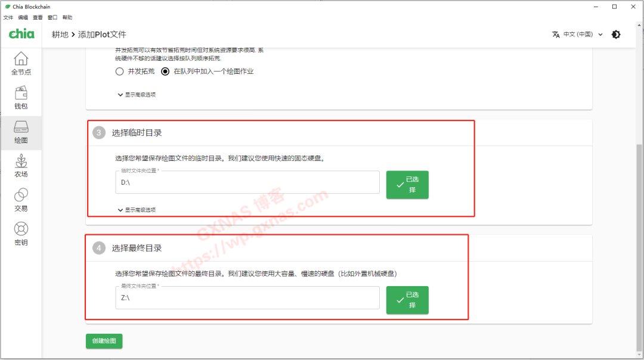The height and width of the screenshot is (360, 644).
Task: Open the 钱包 wallet sidebar icon
Action: tap(21, 98)
